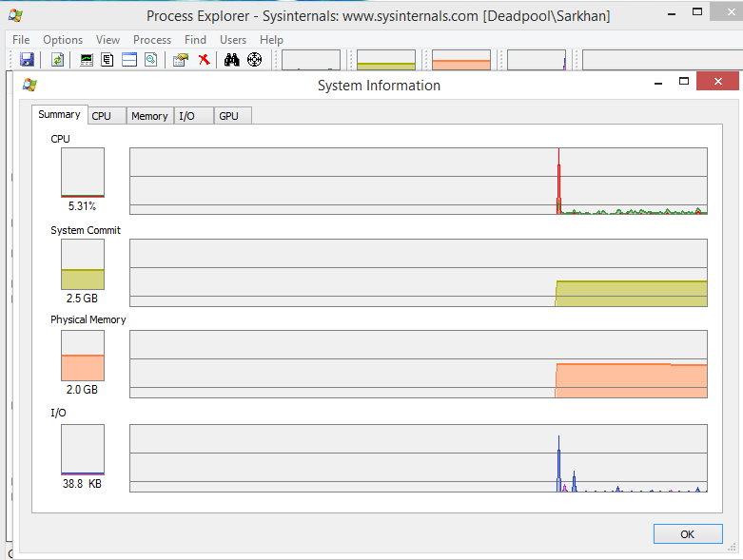Click the I/O history graph
743x560 pixels.
(x=419, y=458)
